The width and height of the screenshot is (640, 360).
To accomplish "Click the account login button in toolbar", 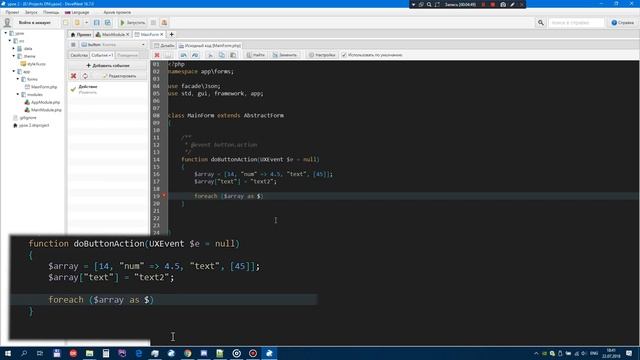I will click(35, 22).
